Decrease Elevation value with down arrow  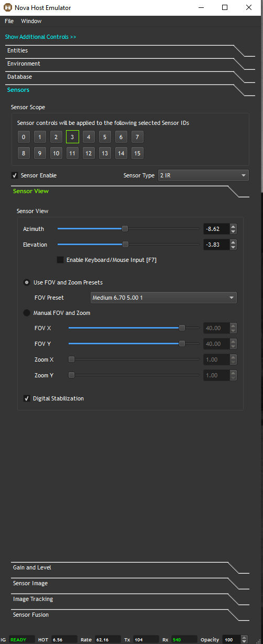coord(233,247)
